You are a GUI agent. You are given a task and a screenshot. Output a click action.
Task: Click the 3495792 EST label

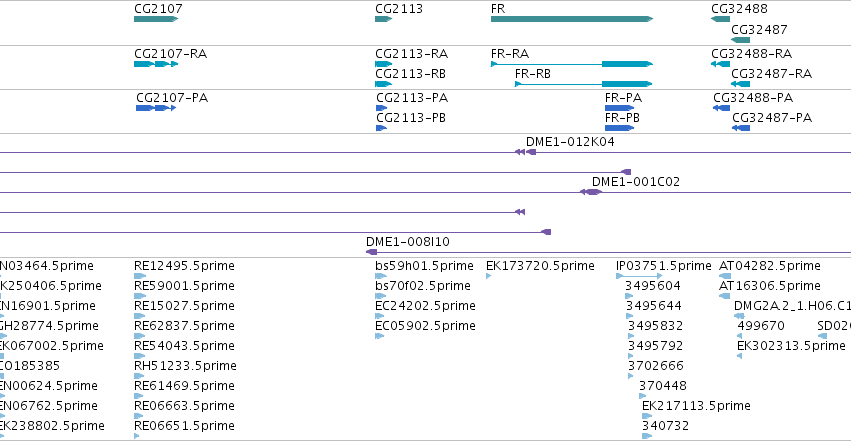coord(656,346)
